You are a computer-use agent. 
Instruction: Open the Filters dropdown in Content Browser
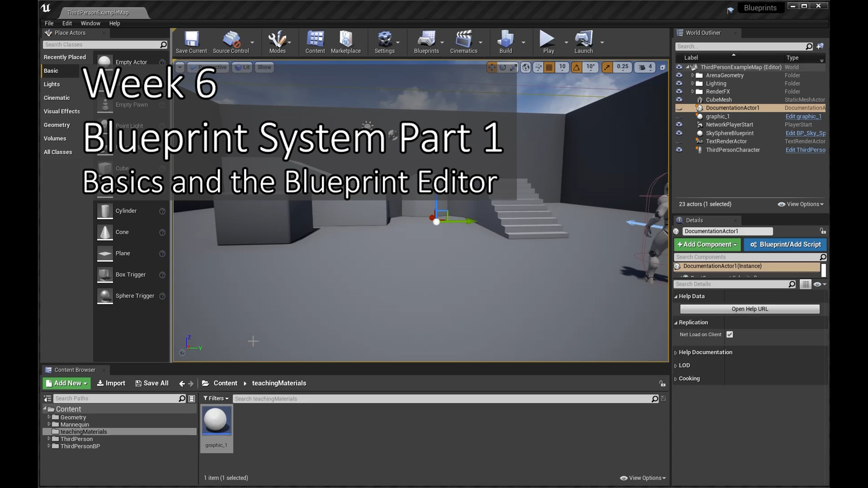[216, 398]
